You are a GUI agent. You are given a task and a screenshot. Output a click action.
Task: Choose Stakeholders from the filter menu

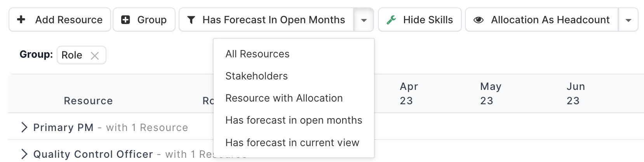(x=256, y=76)
